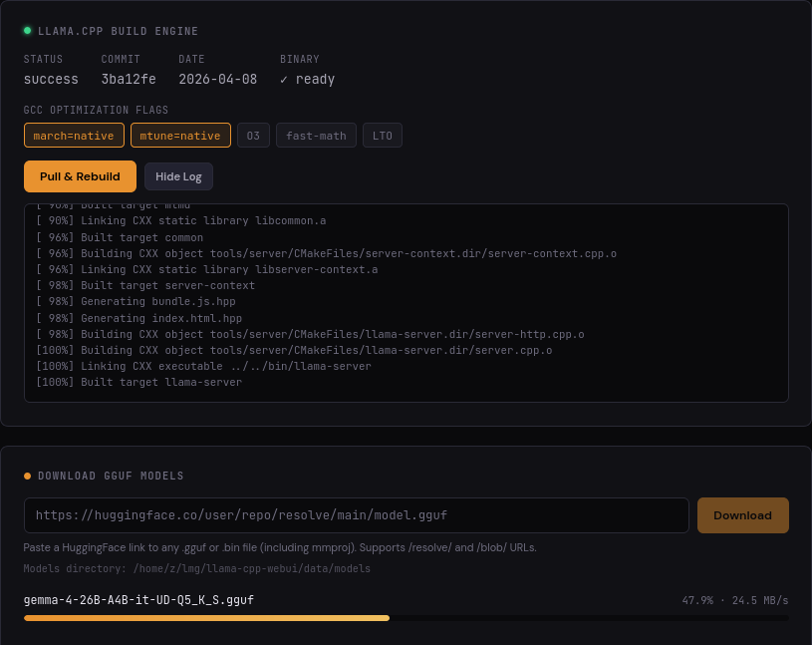Viewport: 812px width, 645px height.
Task: Click the HuggingFace link help text
Action: [x=280, y=547]
